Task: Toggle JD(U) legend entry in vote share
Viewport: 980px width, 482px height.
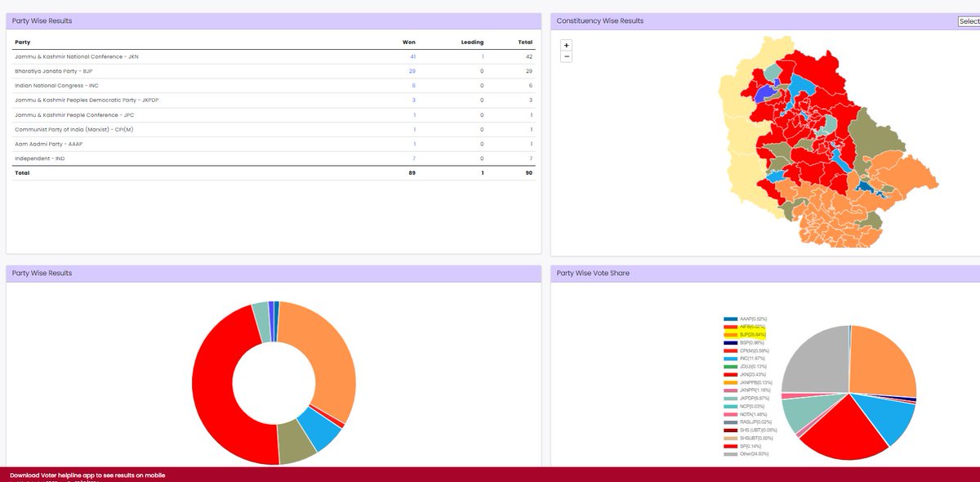Action: pyautogui.click(x=745, y=367)
